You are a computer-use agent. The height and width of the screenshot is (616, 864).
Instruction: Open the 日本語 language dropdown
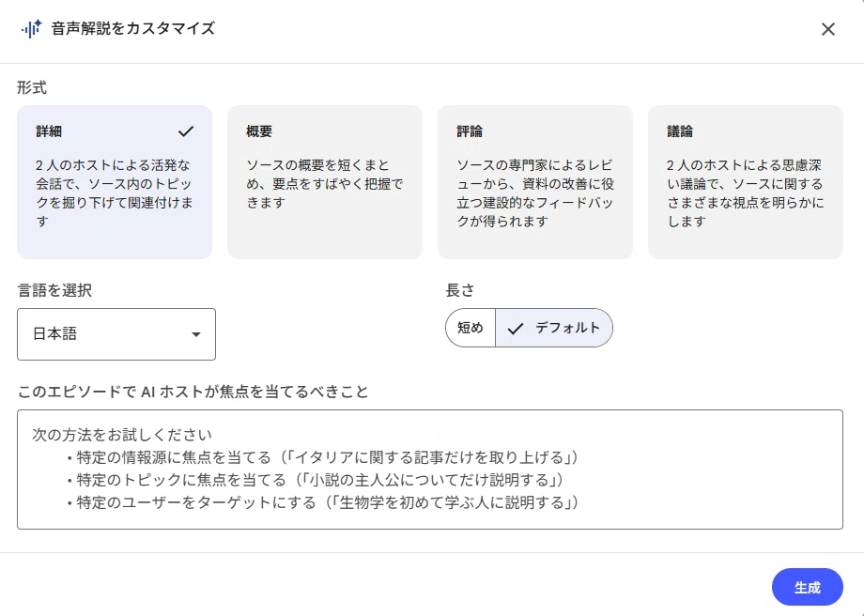coord(116,334)
